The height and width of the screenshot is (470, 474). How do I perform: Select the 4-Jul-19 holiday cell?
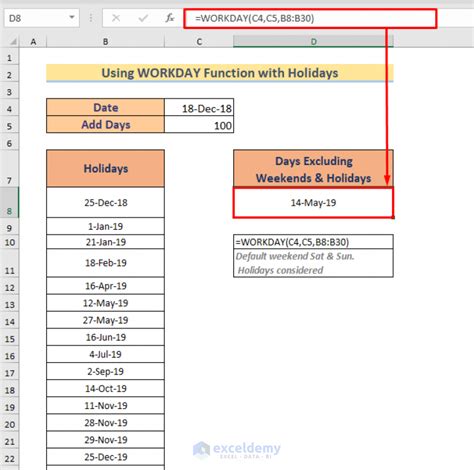[105, 354]
